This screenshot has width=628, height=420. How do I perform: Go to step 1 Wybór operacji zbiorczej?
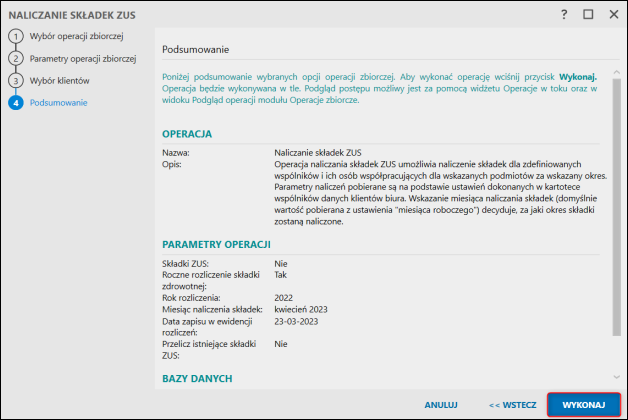point(66,36)
